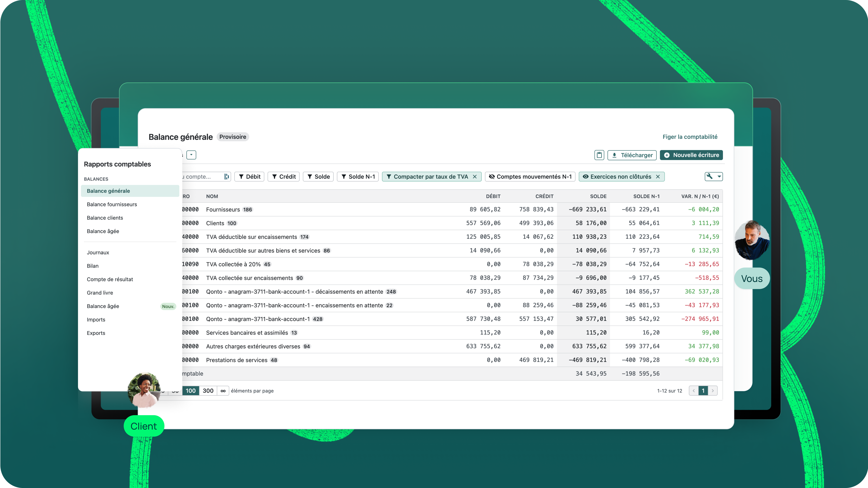
Task: Click the clipboard icon near Télécharger
Action: pyautogui.click(x=599, y=155)
